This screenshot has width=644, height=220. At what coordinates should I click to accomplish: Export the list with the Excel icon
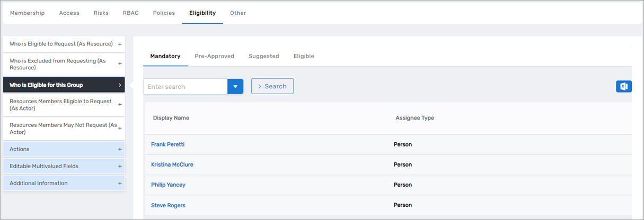click(623, 87)
